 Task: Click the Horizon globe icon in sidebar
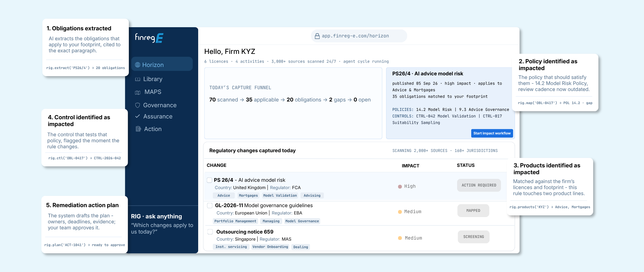(x=138, y=65)
